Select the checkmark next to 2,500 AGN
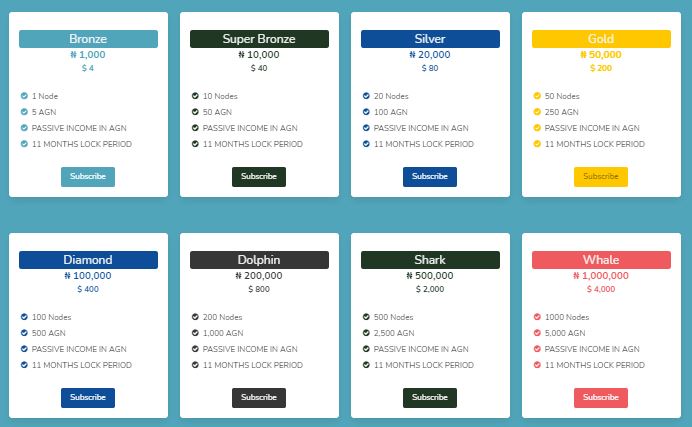This screenshot has height=427, width=692. 366,333
